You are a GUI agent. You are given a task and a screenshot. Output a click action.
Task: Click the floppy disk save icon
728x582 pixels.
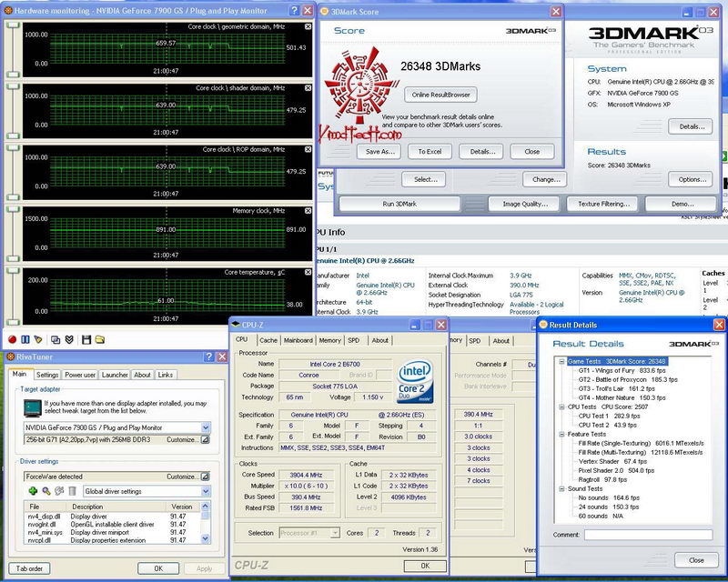tap(86, 340)
